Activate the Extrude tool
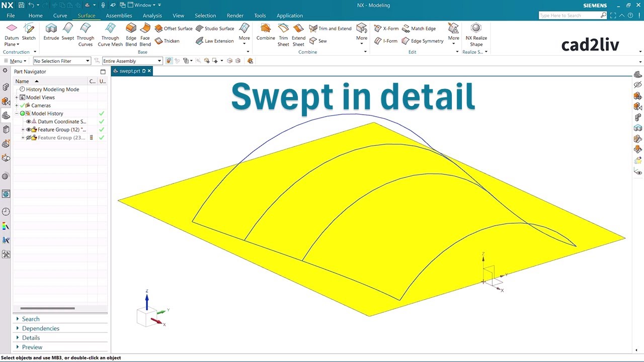 (x=51, y=33)
